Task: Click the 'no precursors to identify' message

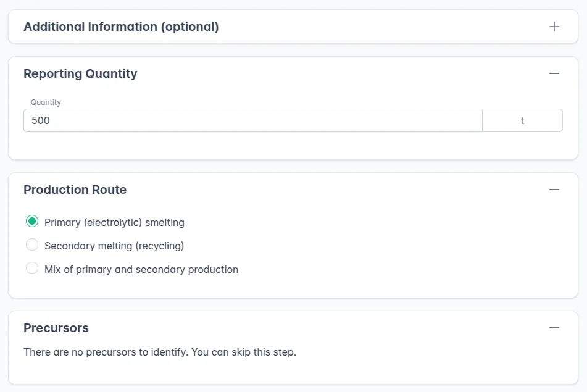Action: [x=159, y=352]
